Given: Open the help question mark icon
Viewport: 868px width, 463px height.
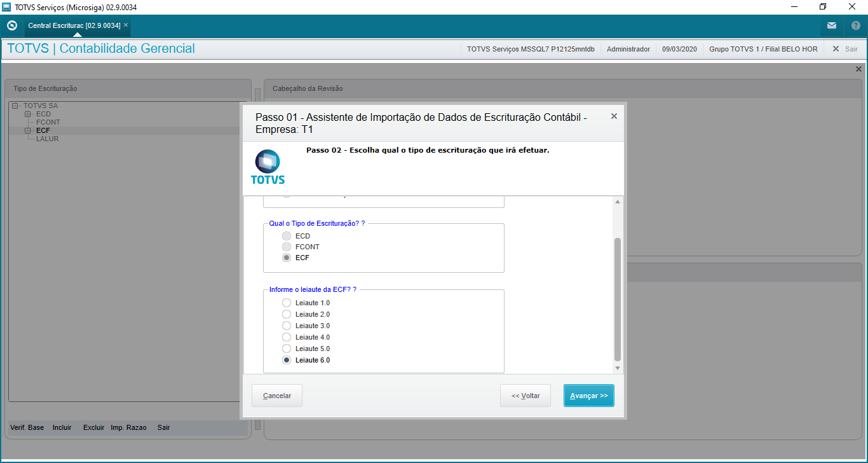Looking at the screenshot, I should point(855,25).
